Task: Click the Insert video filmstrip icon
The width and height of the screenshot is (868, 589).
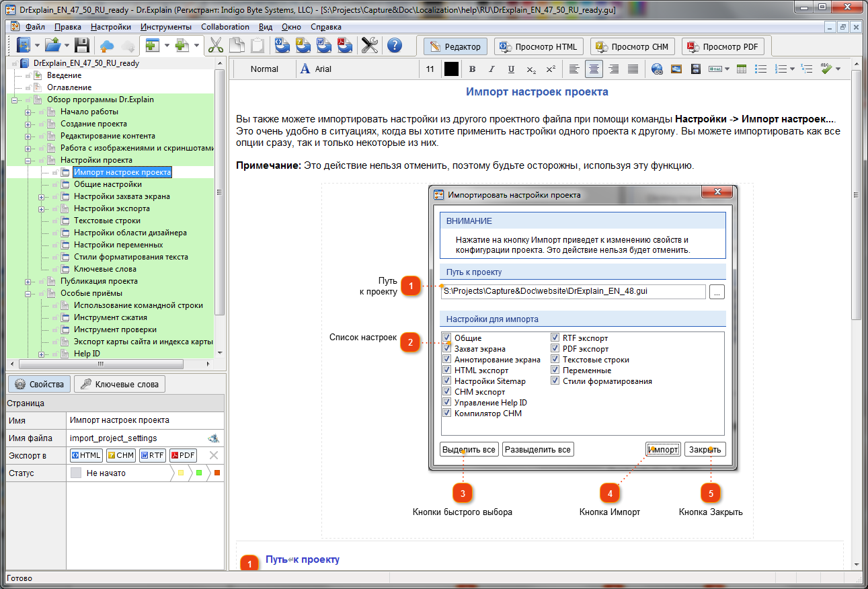Action: [x=696, y=69]
